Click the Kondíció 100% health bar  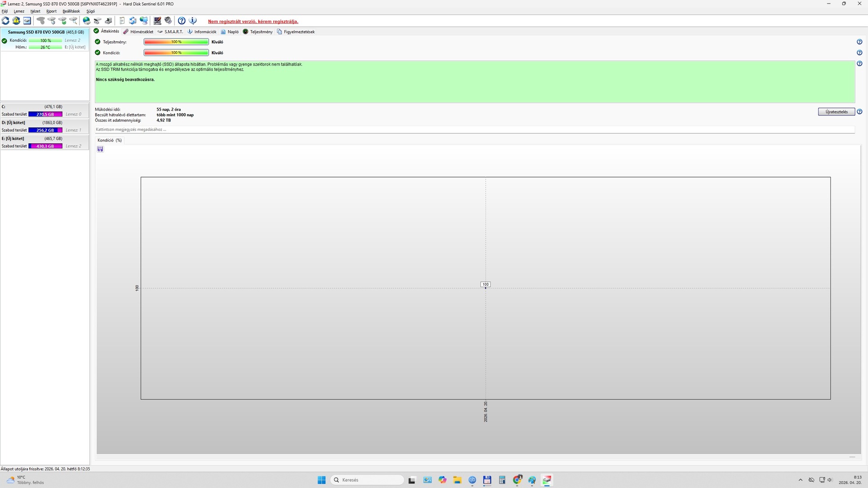[x=176, y=53]
